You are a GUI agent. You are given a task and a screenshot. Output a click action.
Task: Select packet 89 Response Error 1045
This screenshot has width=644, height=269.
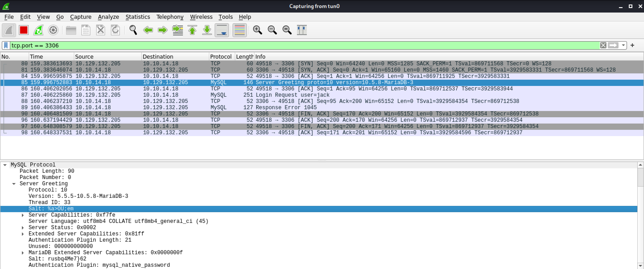pyautogui.click(x=322, y=107)
